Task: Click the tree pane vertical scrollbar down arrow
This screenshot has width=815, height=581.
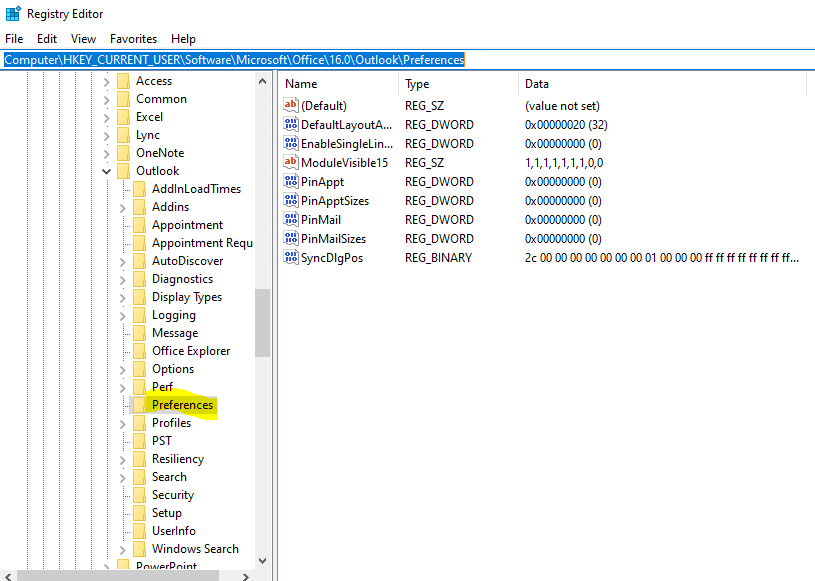Action: tap(263, 561)
